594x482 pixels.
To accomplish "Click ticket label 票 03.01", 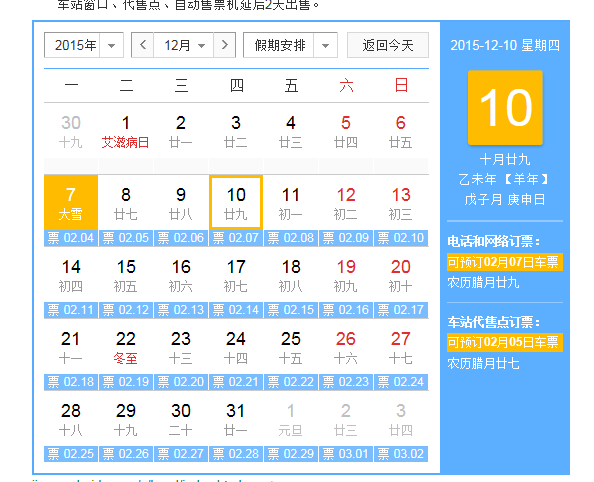I will pos(346,454).
